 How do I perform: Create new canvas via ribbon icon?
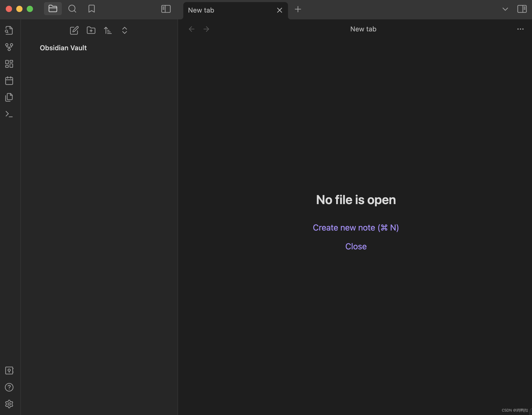9,64
